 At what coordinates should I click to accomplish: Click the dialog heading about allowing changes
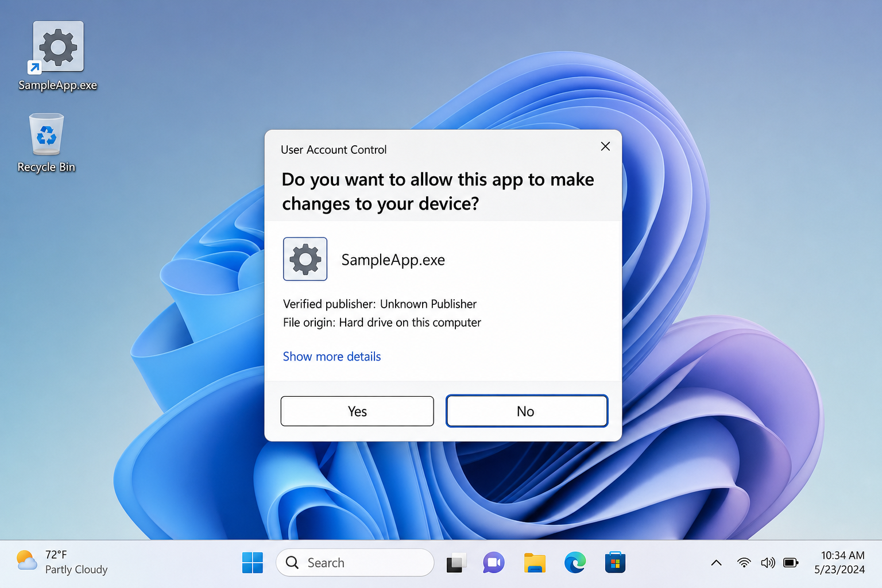pyautogui.click(x=438, y=191)
